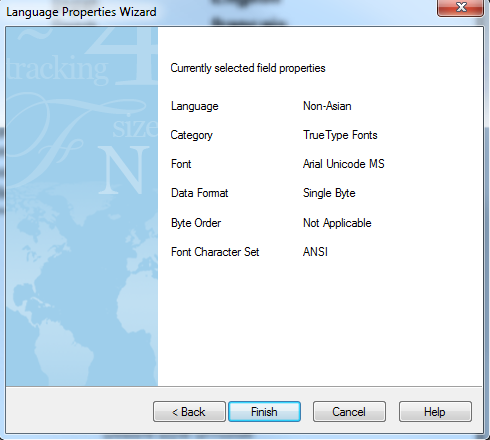Open Help for the wizard
Image resolution: width=490 pixels, height=440 pixels.
click(x=435, y=412)
